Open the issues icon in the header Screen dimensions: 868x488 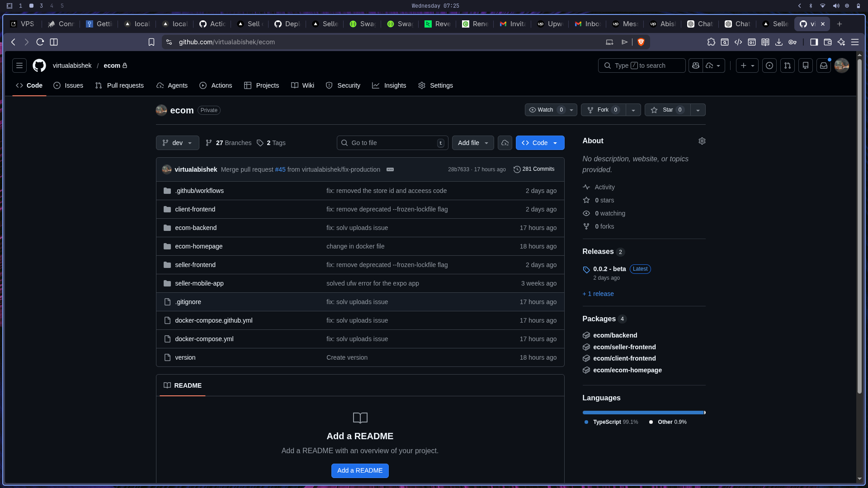click(769, 66)
